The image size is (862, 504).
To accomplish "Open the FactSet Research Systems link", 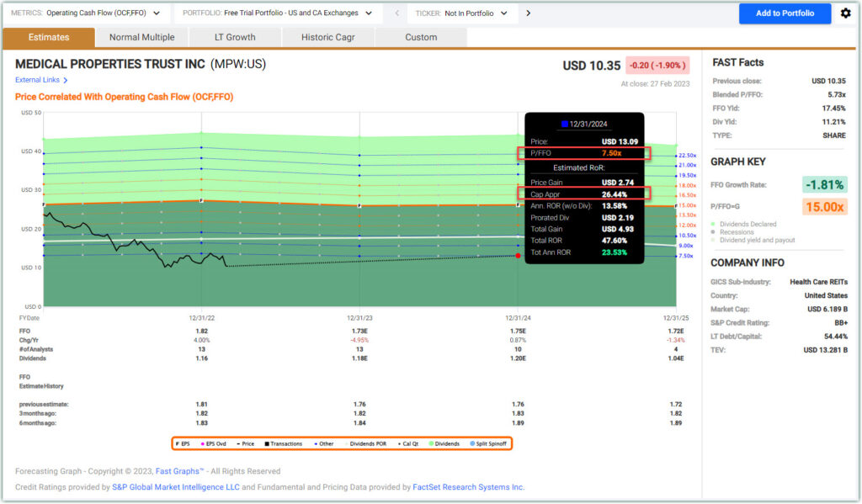I will coord(468,487).
